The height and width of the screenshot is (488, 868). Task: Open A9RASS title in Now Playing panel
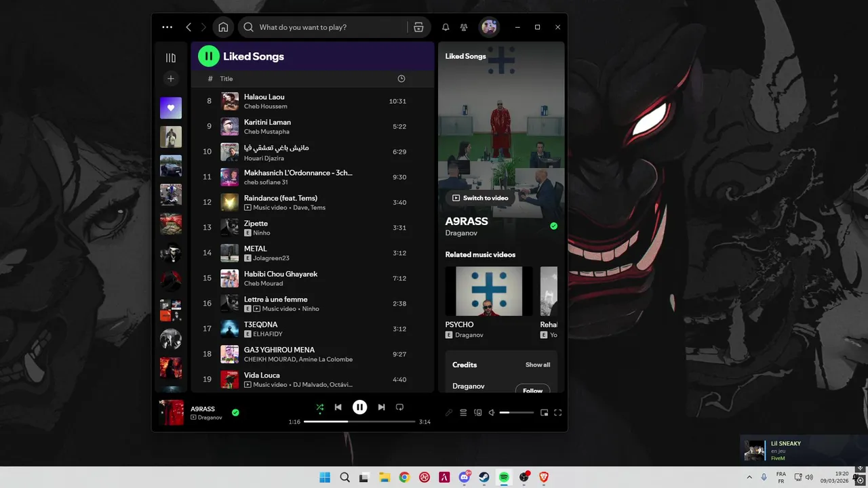[467, 221]
